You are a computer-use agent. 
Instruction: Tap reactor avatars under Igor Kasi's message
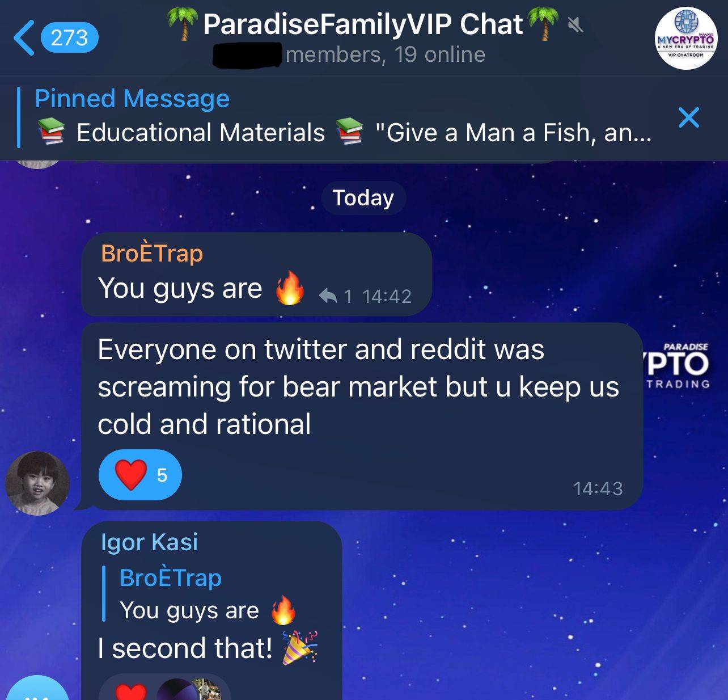pyautogui.click(x=188, y=689)
